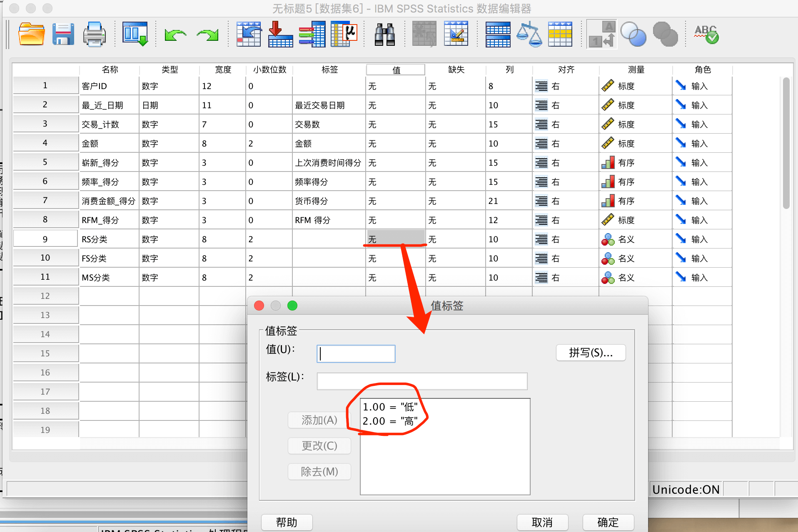The height and width of the screenshot is (532, 798).
Task: Click the 值 column header
Action: tap(396, 70)
